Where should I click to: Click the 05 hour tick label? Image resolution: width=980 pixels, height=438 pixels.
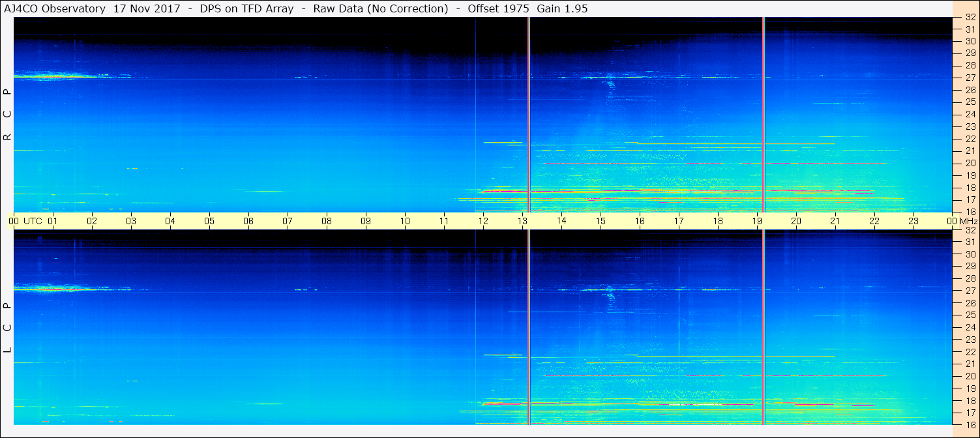[x=209, y=221]
